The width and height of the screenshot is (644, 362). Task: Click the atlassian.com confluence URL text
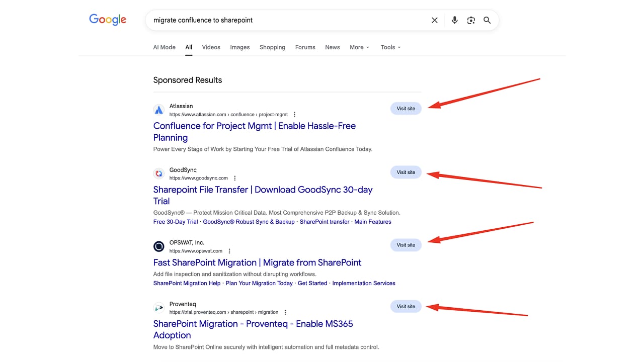point(228,115)
